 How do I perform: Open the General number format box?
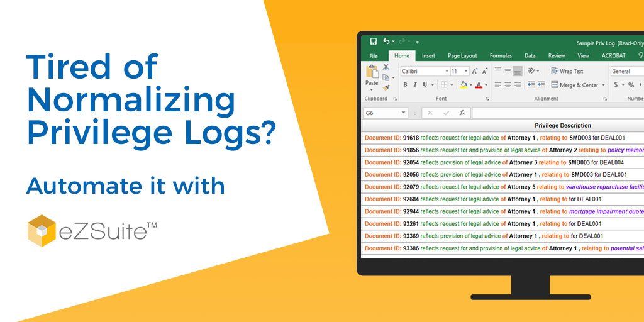pyautogui.click(x=627, y=72)
